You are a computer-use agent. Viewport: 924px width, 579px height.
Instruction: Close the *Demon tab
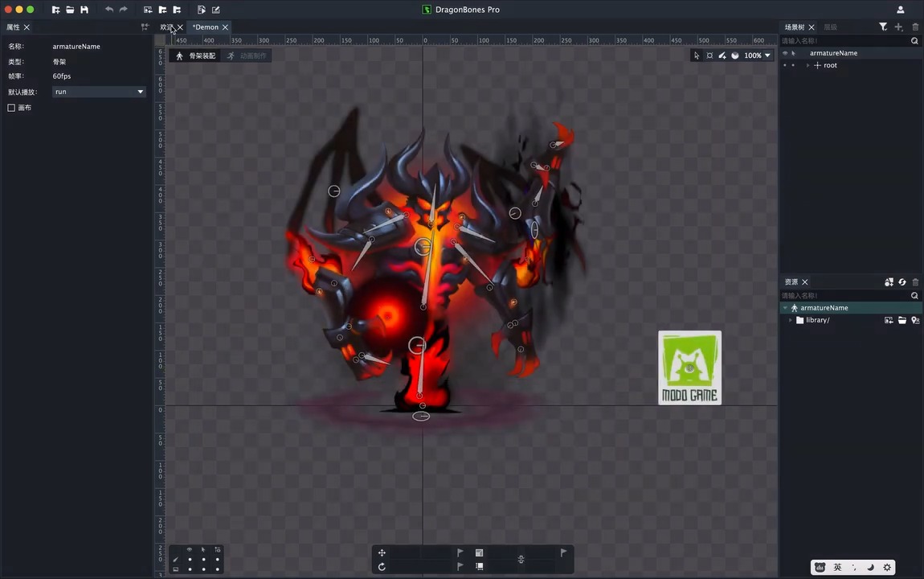(x=225, y=27)
